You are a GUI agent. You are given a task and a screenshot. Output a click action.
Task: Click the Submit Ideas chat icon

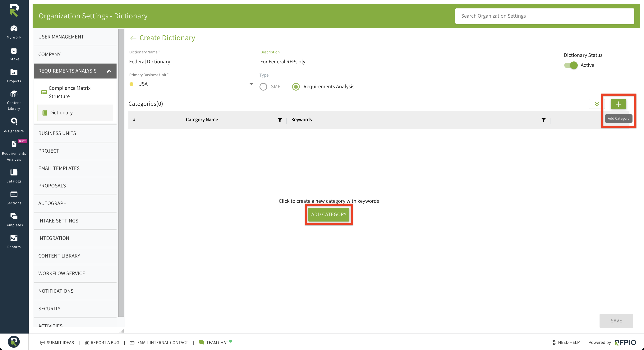(x=43, y=343)
